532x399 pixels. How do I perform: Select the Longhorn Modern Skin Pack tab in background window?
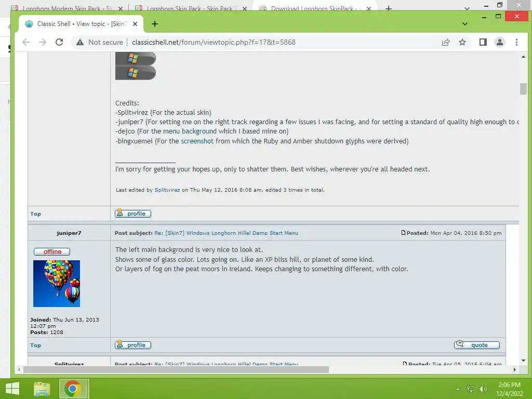pos(67,8)
